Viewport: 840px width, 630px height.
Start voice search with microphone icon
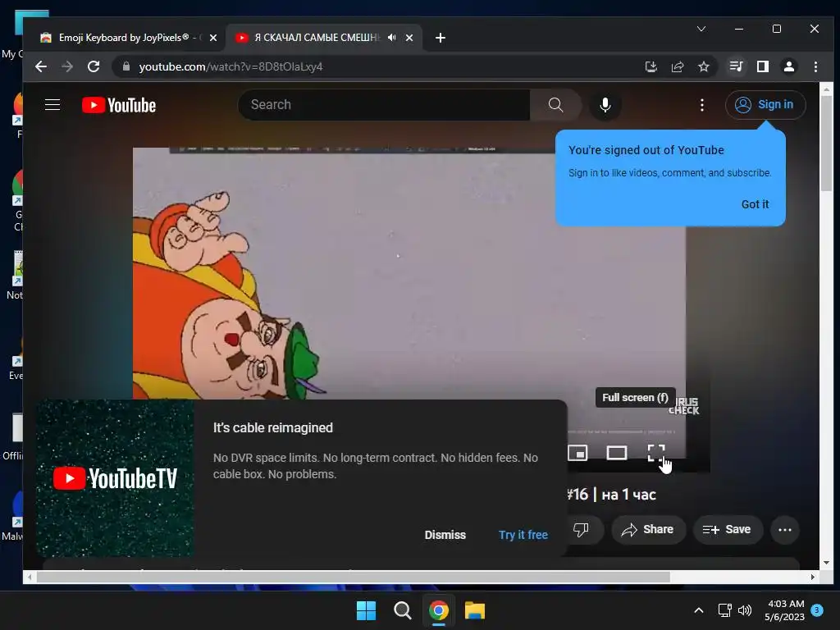point(605,105)
